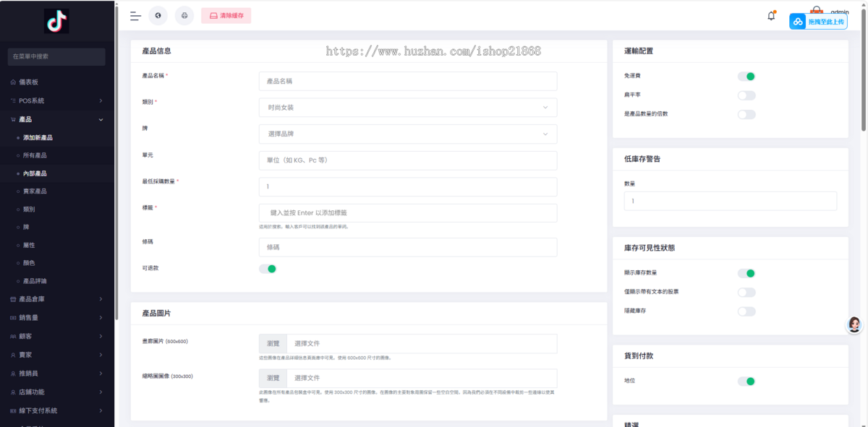Click the 清除缓存 clear cache button

click(x=226, y=15)
